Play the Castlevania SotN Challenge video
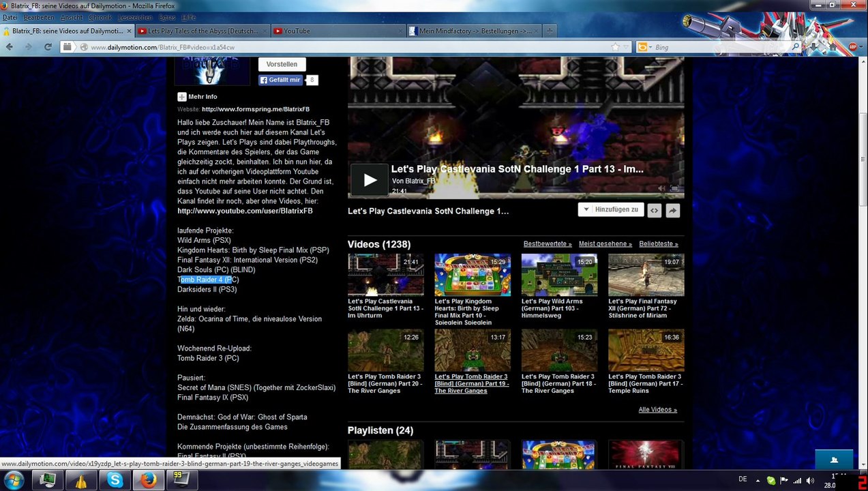868x491 pixels. click(370, 180)
